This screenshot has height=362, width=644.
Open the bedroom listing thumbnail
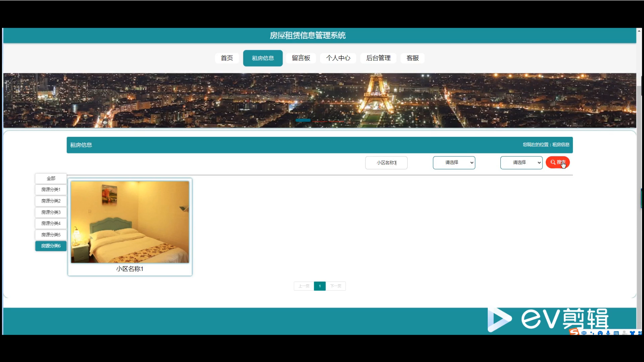130,222
